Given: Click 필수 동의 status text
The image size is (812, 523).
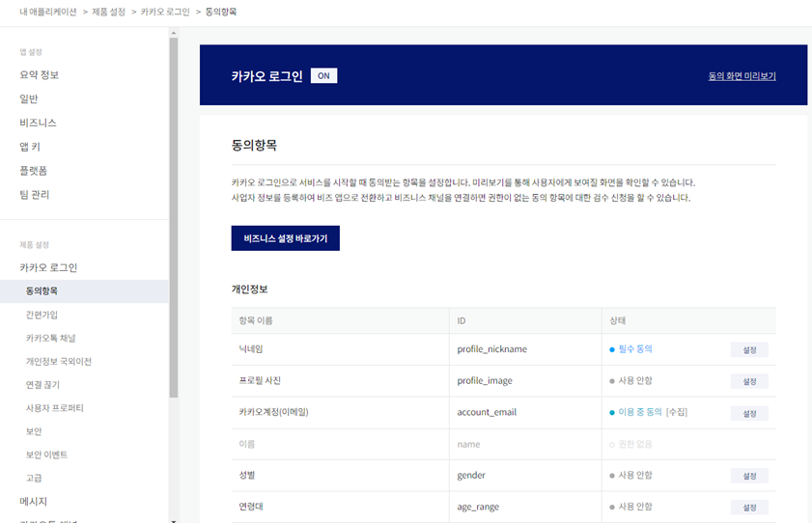Looking at the screenshot, I should tap(635, 349).
